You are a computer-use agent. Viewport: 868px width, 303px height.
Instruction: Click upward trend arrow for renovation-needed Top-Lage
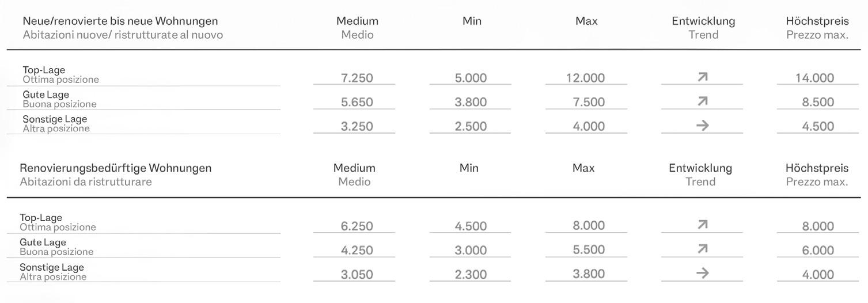click(702, 225)
